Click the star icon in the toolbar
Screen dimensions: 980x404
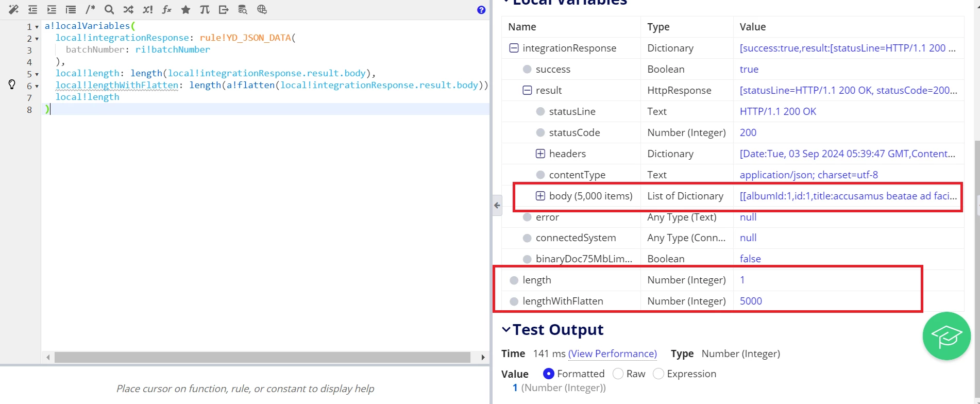click(185, 9)
